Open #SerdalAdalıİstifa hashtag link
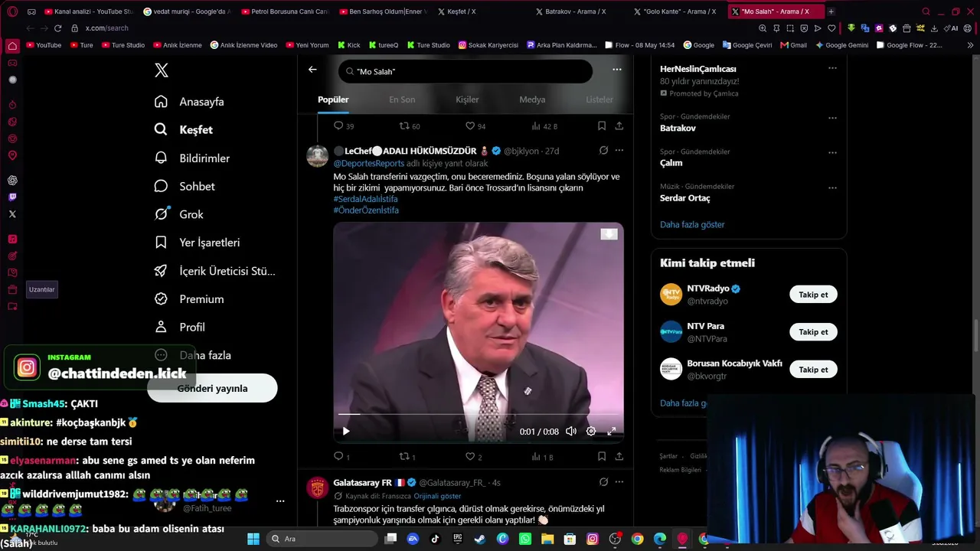This screenshot has width=980, height=551. click(x=366, y=199)
